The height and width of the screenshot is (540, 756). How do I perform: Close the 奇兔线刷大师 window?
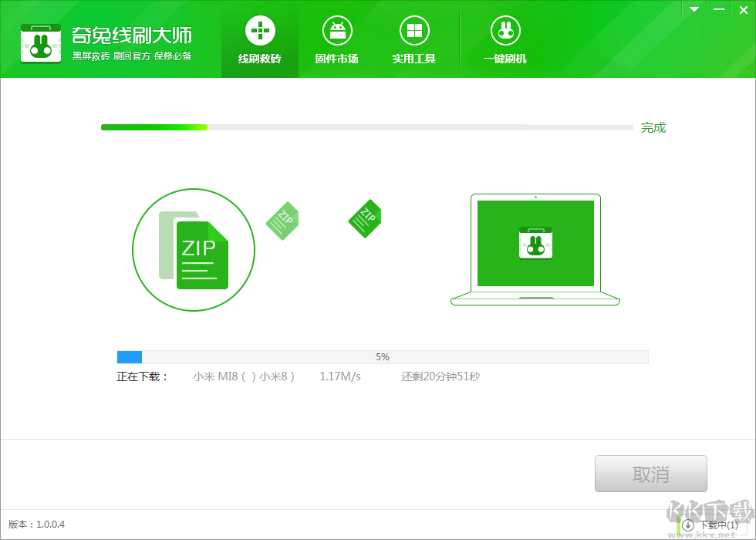(x=742, y=9)
